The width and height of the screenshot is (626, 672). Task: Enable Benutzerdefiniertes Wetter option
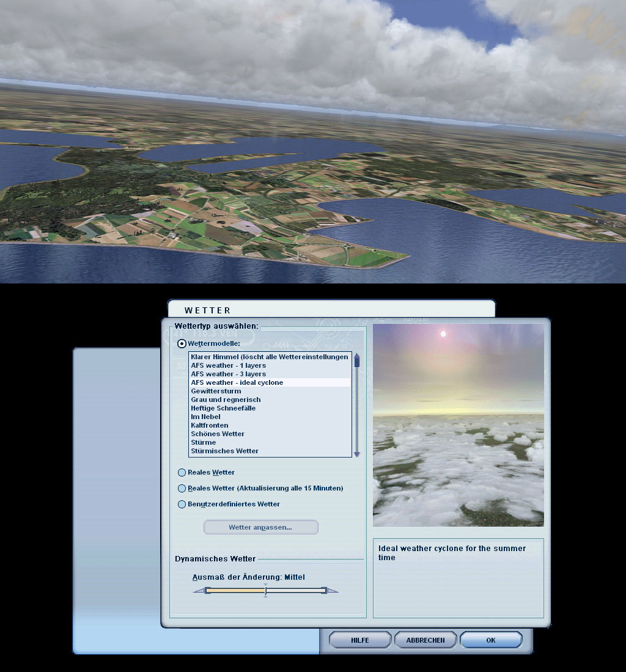182,504
